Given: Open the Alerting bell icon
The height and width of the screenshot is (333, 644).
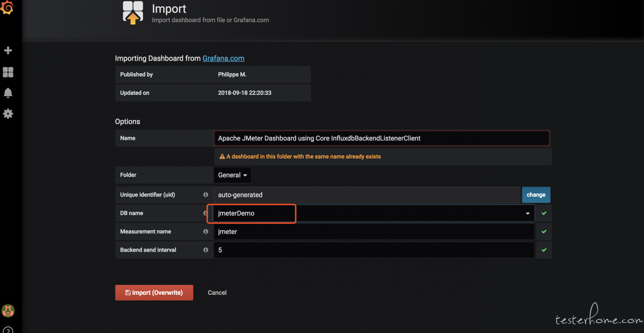Looking at the screenshot, I should (8, 93).
